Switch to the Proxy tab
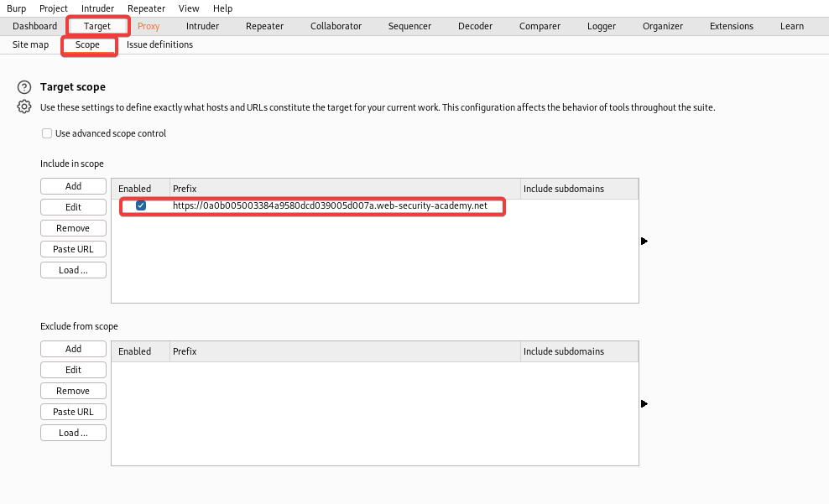Viewport: 829px width, 504px height. point(149,26)
